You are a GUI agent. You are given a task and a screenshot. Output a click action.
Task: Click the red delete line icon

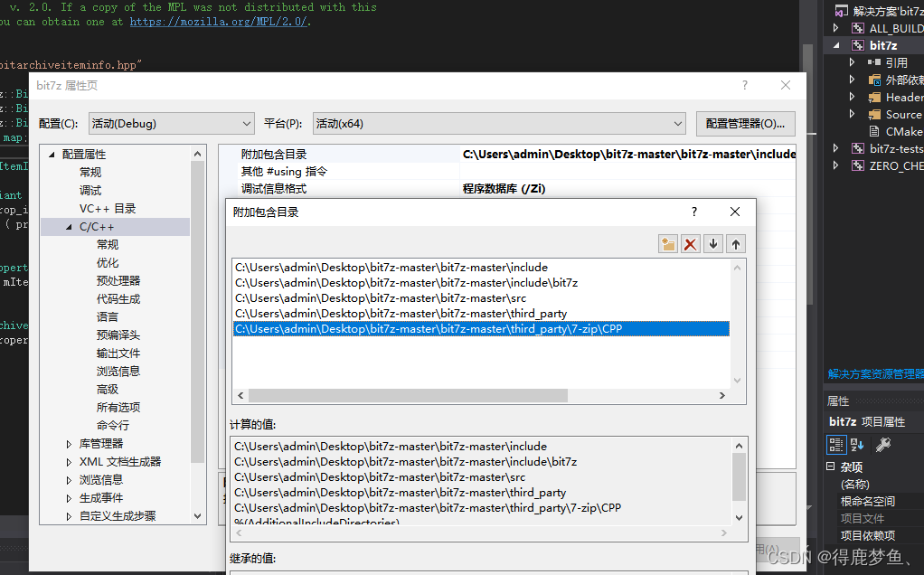click(690, 244)
